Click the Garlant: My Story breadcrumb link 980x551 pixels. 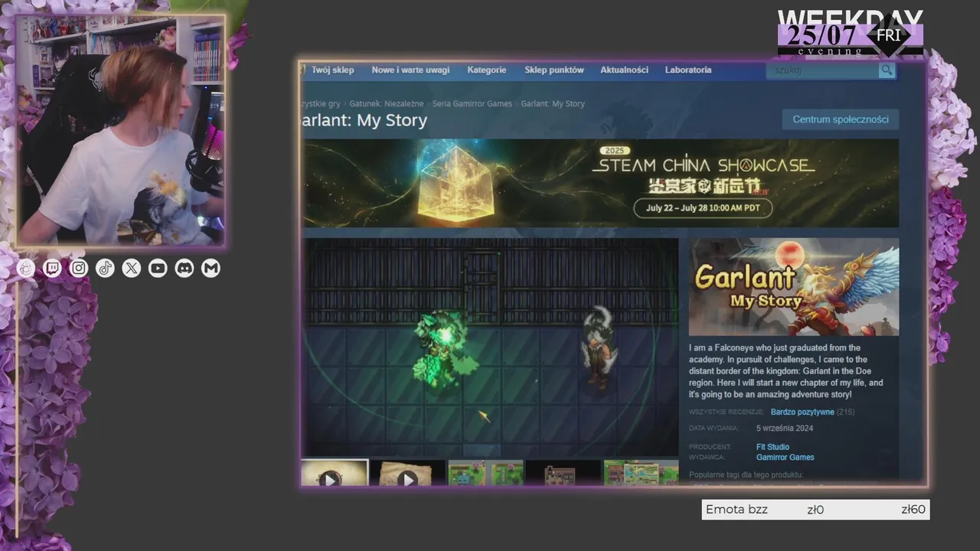[x=553, y=103]
